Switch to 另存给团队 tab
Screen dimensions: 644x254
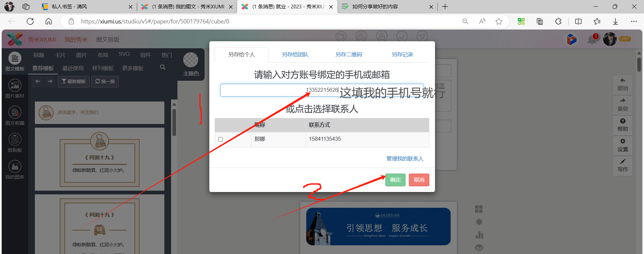coord(295,55)
